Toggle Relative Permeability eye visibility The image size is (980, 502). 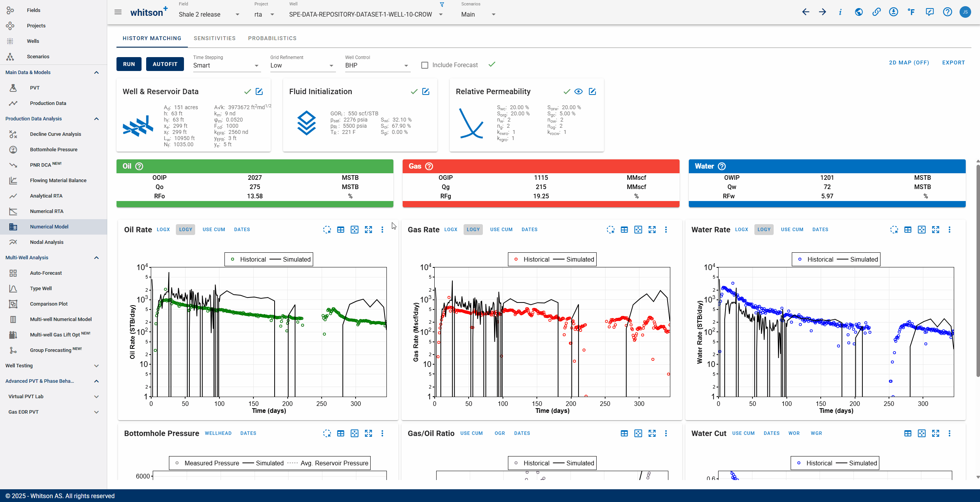pos(579,91)
